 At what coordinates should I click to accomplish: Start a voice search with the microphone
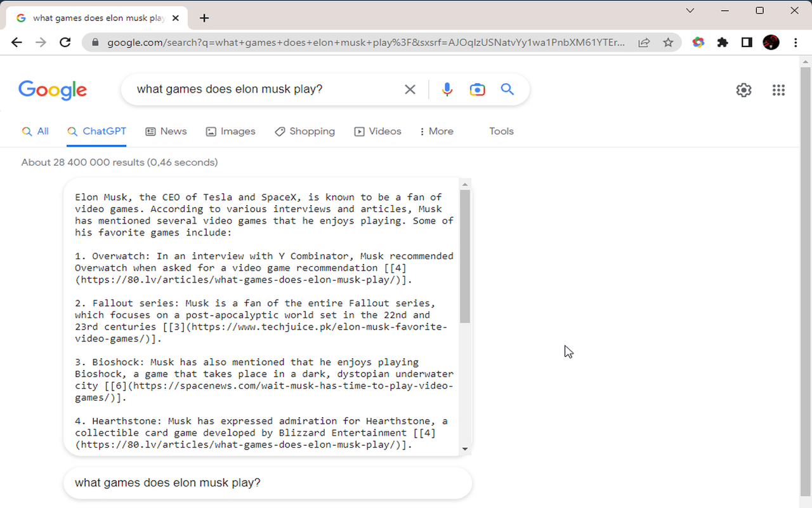coord(447,90)
